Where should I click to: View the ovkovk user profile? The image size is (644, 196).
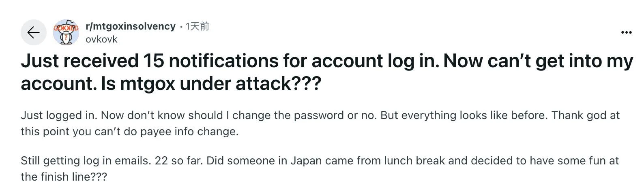pyautogui.click(x=101, y=39)
